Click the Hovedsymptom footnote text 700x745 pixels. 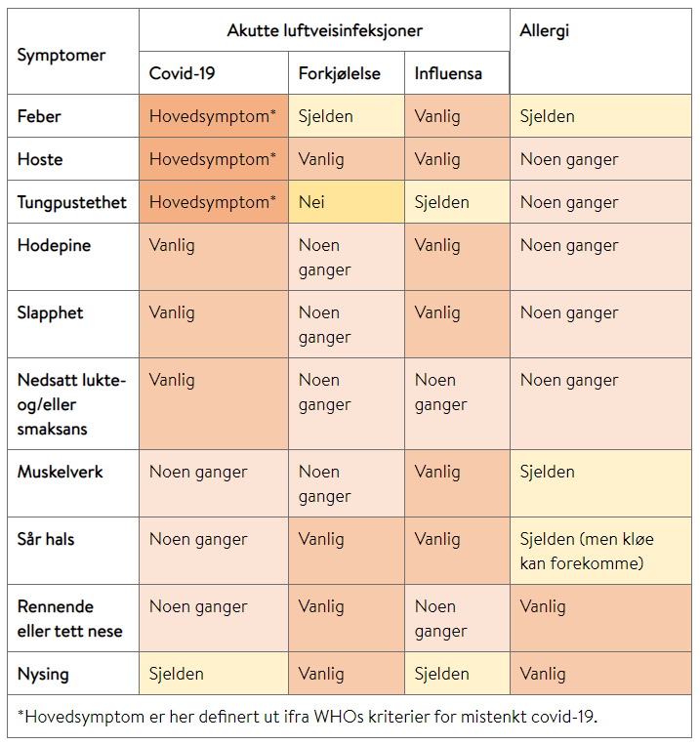click(307, 716)
